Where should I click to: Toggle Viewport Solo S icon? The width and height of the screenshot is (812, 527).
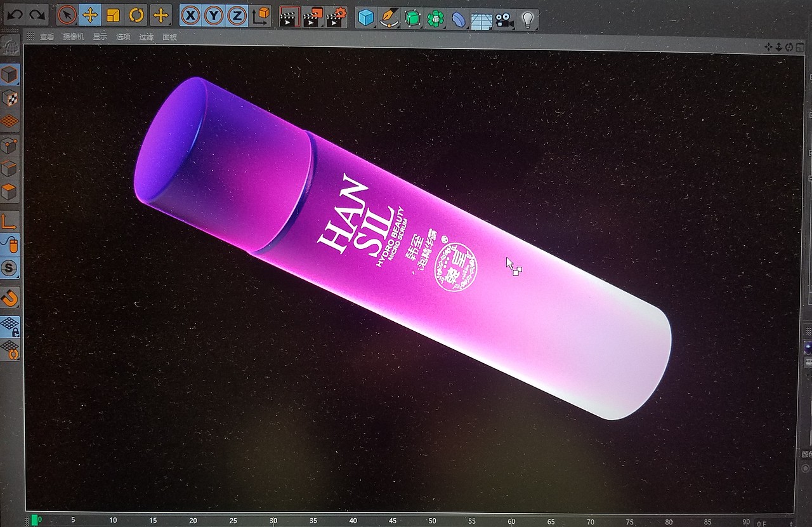10,267
